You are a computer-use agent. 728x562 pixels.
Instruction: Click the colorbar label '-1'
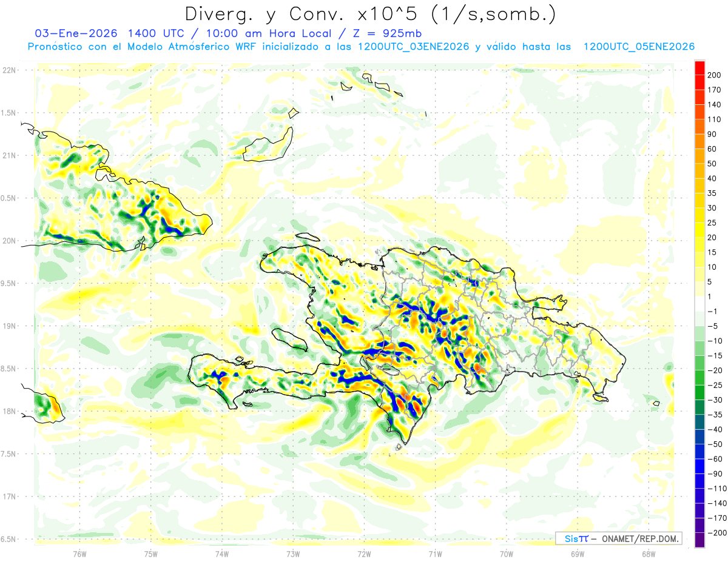[713, 312]
